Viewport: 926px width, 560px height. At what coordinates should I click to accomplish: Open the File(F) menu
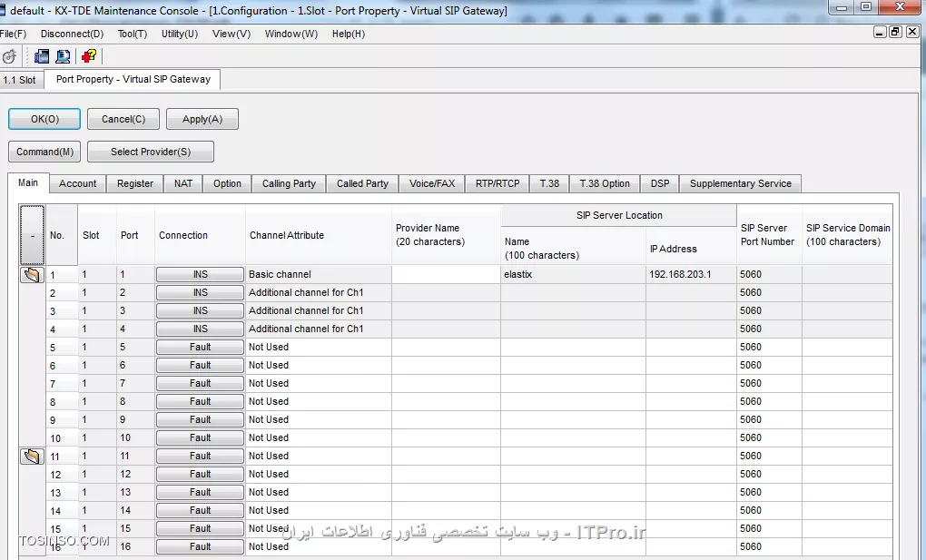13,34
